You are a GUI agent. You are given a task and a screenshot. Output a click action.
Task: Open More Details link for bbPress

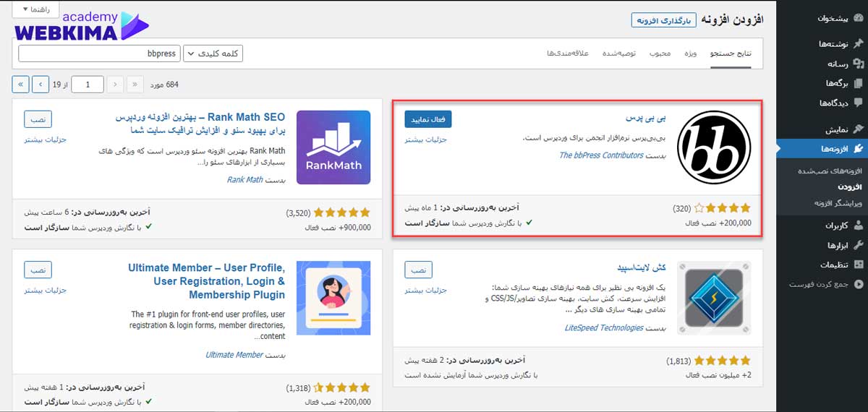[426, 140]
